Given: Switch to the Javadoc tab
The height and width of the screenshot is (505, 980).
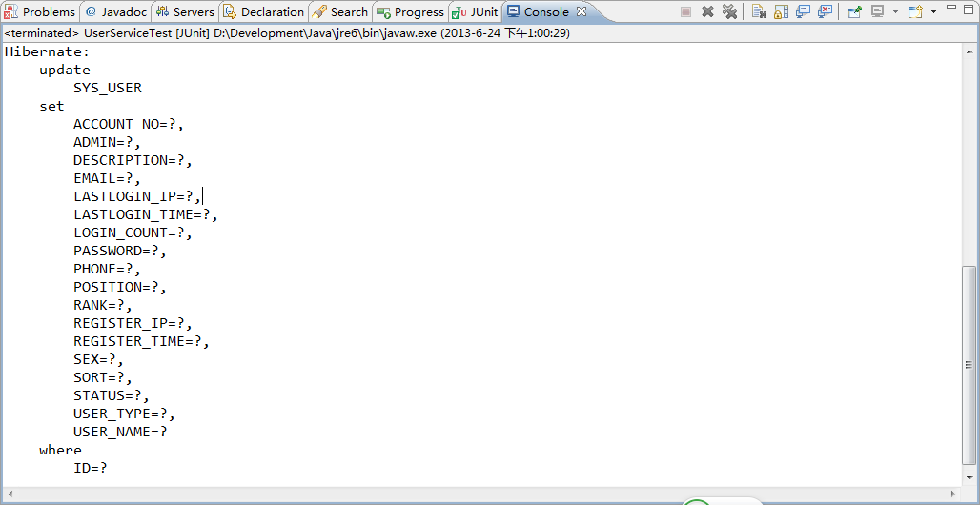Looking at the screenshot, I should (115, 11).
